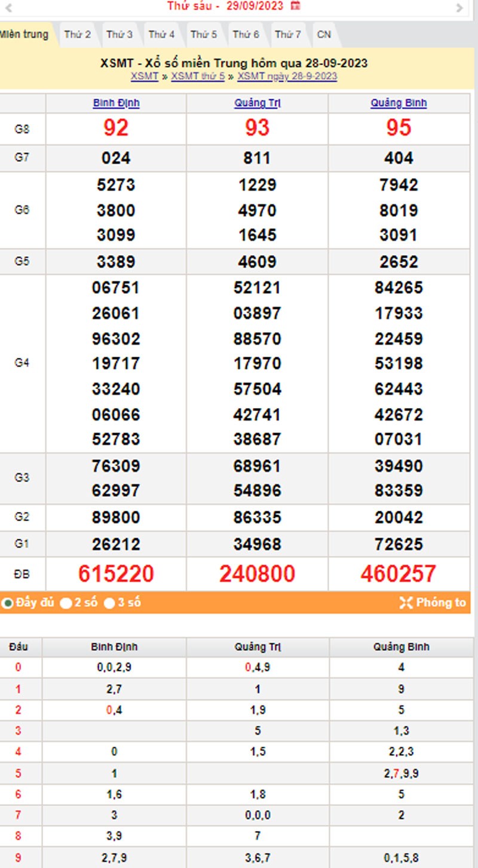Screen dimensions: 478x868
Task: Open the Thứ 7 tab
Action: (x=288, y=35)
